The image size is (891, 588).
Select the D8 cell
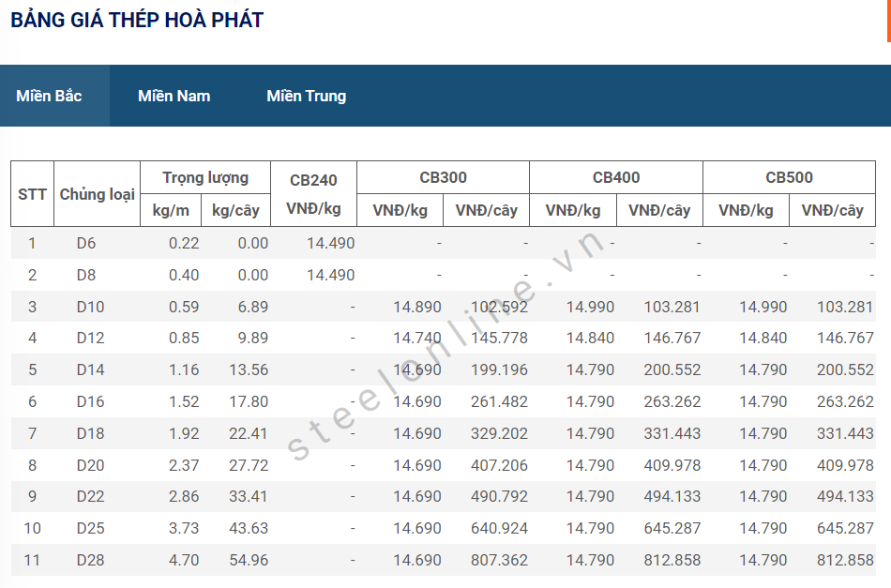[x=86, y=275]
